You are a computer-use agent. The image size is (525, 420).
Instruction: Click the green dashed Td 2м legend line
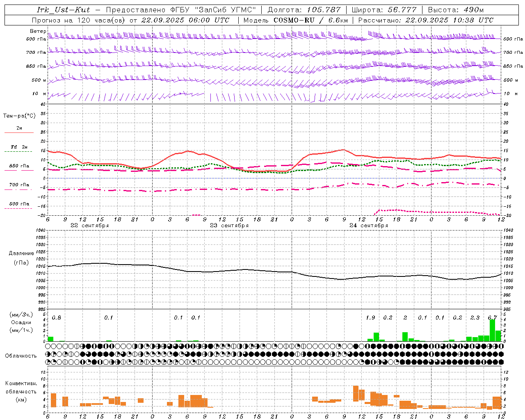coord(18,152)
